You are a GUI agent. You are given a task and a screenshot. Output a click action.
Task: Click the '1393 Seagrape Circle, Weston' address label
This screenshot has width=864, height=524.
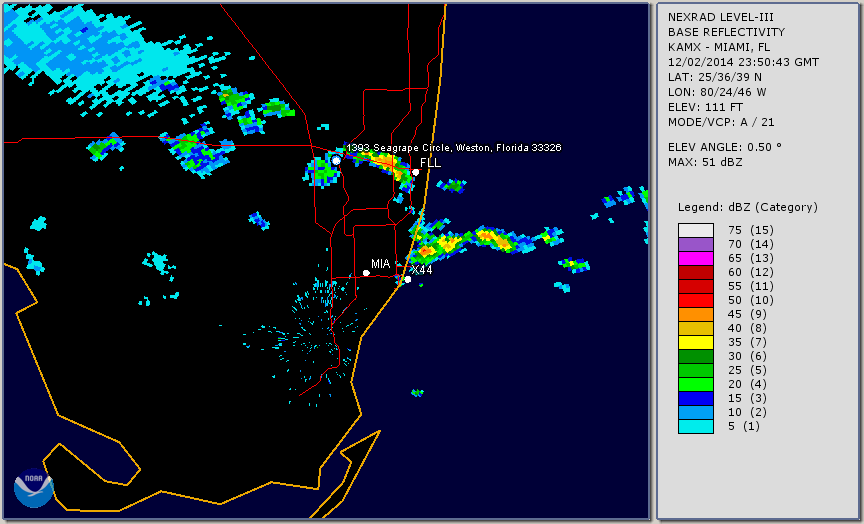pos(453,148)
